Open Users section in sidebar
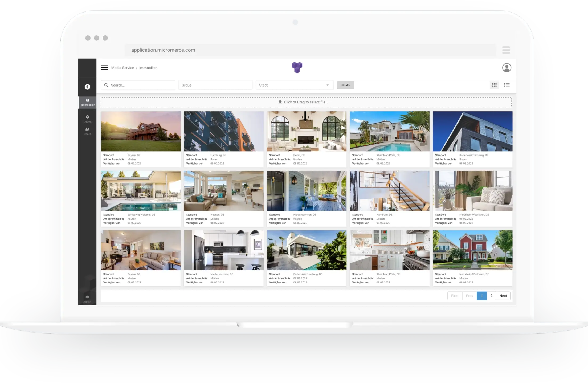The image size is (588, 383). 87,131
